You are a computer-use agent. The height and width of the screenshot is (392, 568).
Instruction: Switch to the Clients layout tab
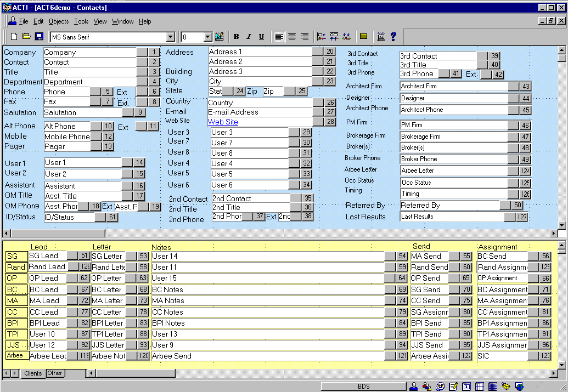pos(33,373)
